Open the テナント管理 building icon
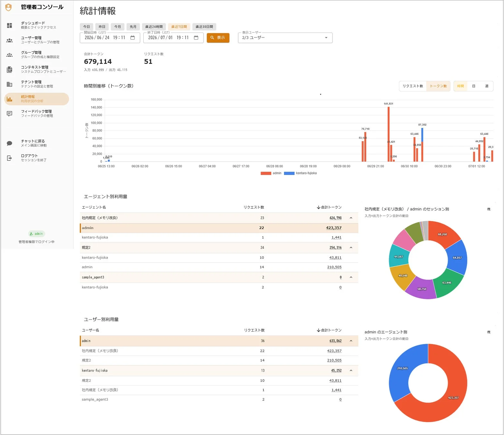The image size is (504, 435). [x=9, y=84]
